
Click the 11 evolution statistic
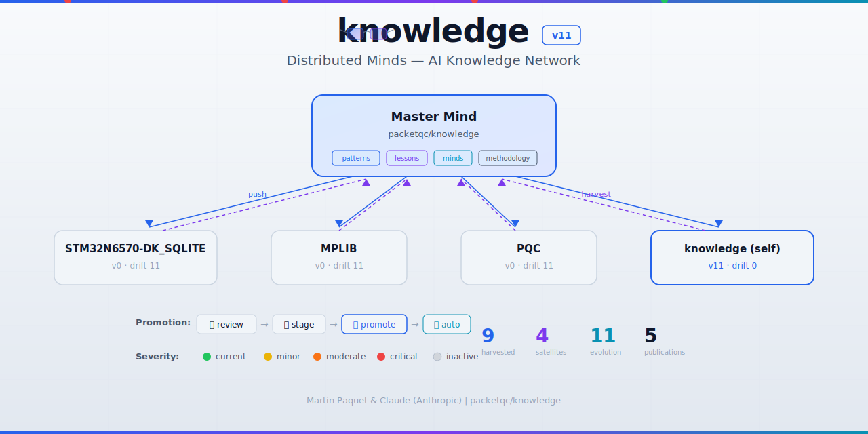click(x=605, y=341)
